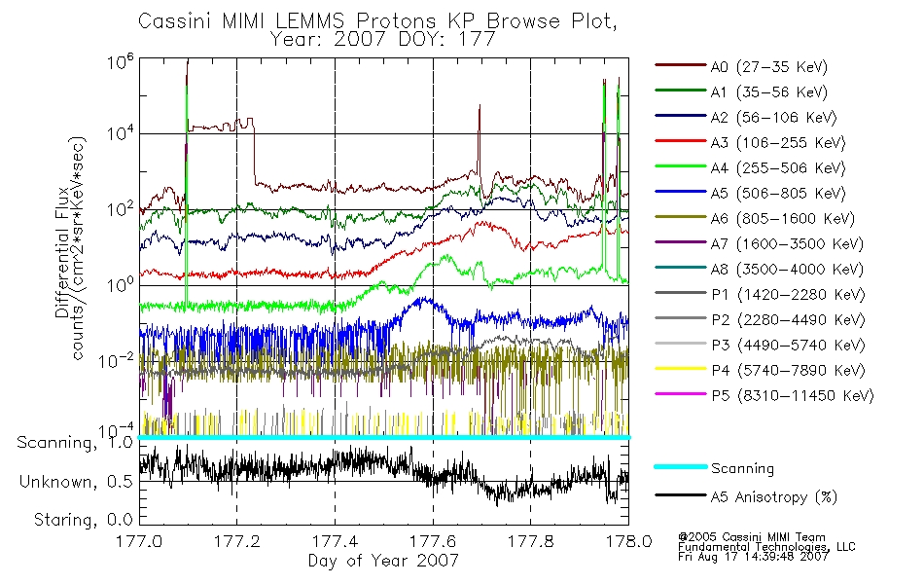Click the '@2005 Cassini MIMI Team' credit line
This screenshot has width=924, height=584.
coord(752,537)
